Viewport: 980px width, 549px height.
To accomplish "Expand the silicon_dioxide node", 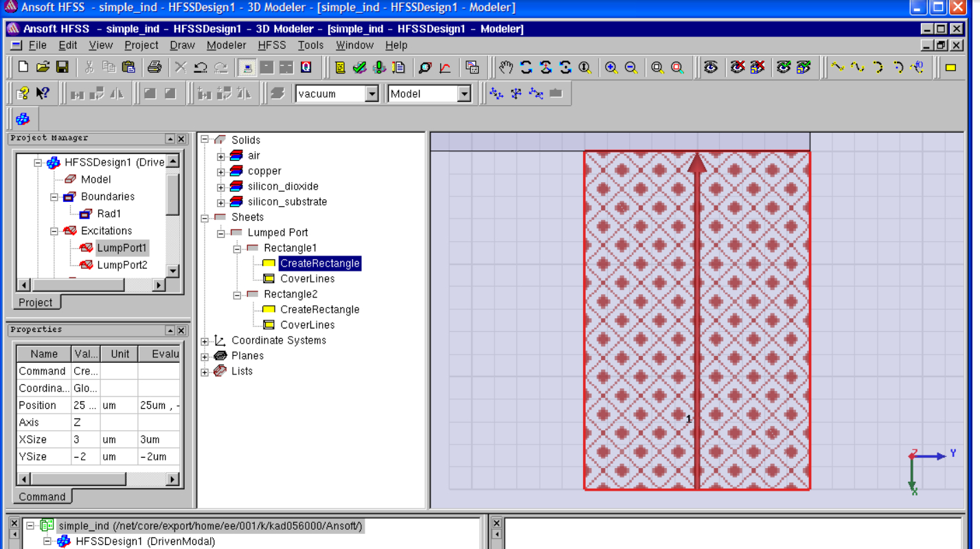I will point(221,187).
